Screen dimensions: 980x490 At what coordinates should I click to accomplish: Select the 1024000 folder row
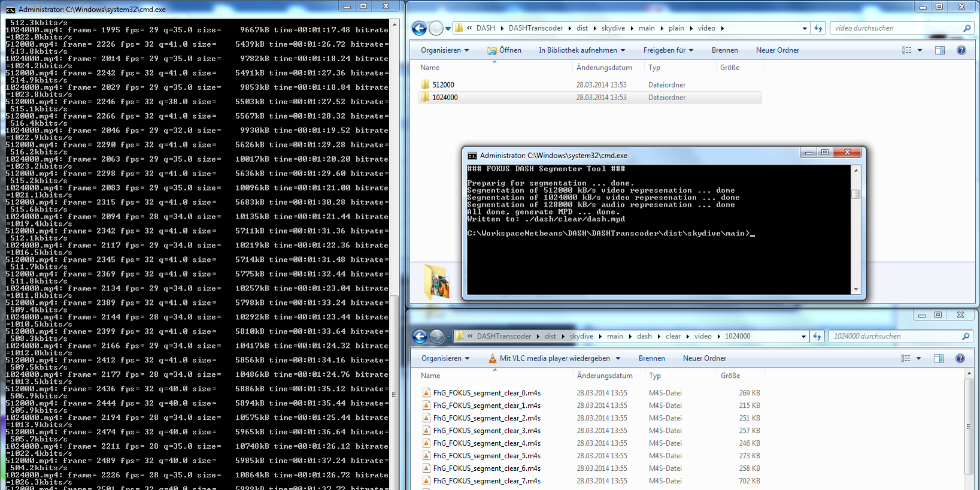(x=590, y=98)
